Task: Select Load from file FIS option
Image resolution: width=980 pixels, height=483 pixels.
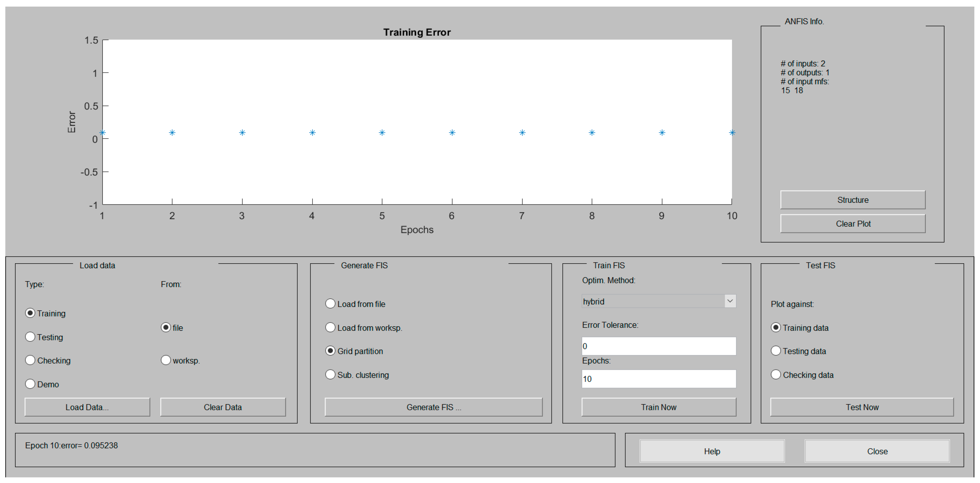Action: (x=330, y=303)
